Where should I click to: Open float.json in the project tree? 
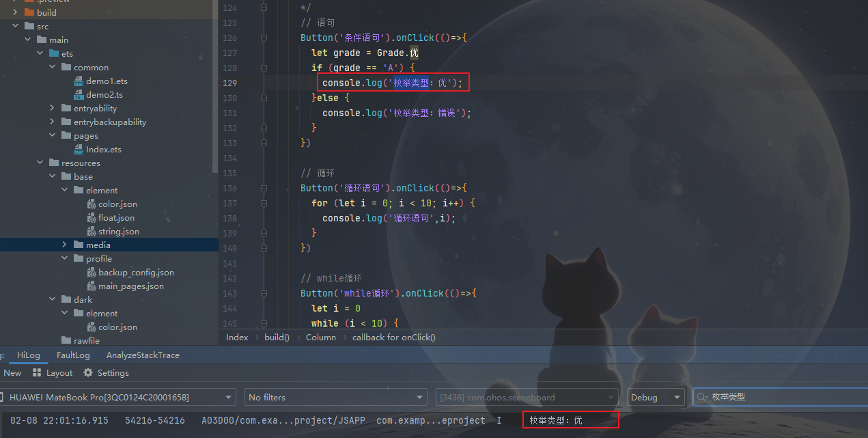click(116, 218)
